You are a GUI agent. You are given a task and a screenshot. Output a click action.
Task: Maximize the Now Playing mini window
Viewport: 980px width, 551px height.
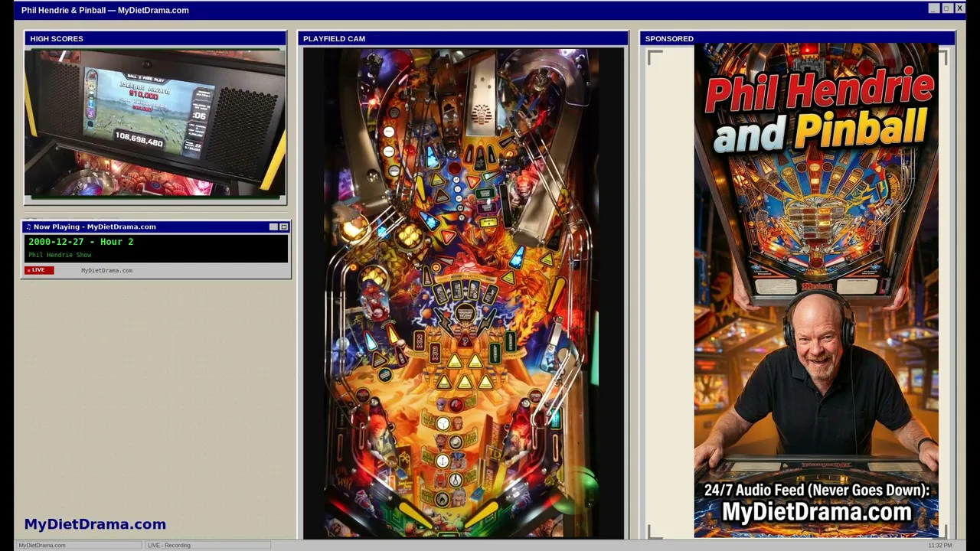point(283,227)
